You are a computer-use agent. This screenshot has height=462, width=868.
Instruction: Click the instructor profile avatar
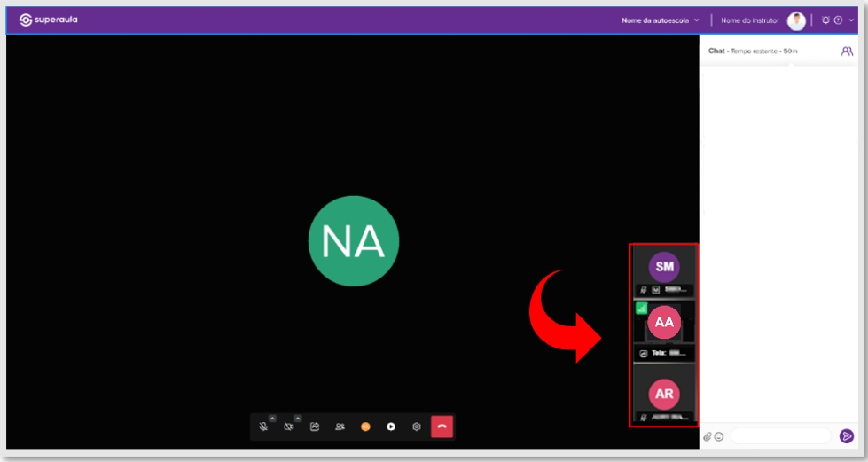point(796,20)
